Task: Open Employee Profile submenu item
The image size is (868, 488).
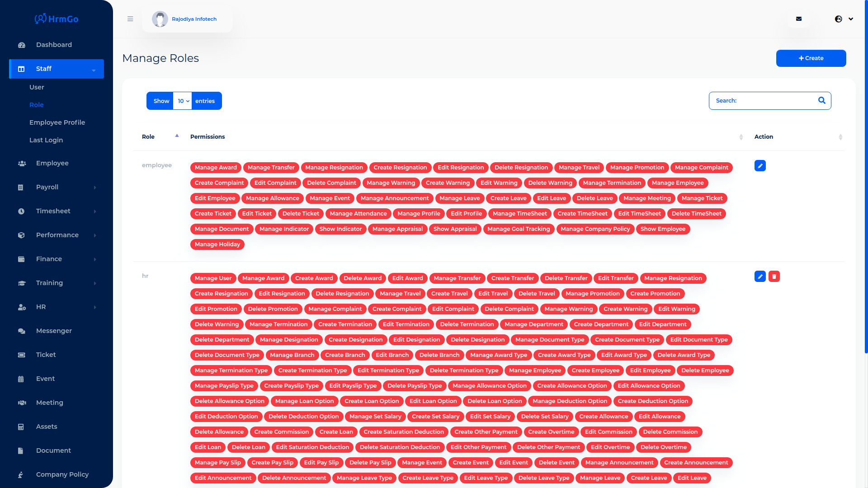Action: click(x=57, y=122)
